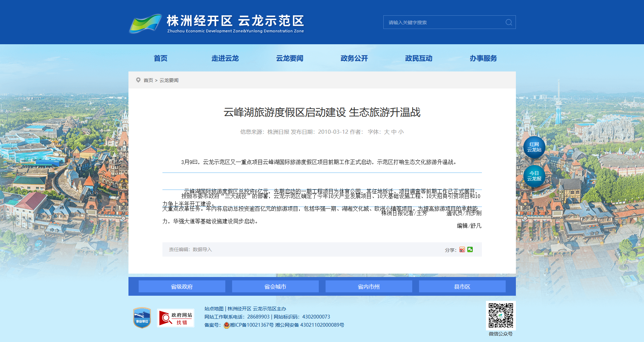Share article via Weibo icon

pyautogui.click(x=462, y=250)
